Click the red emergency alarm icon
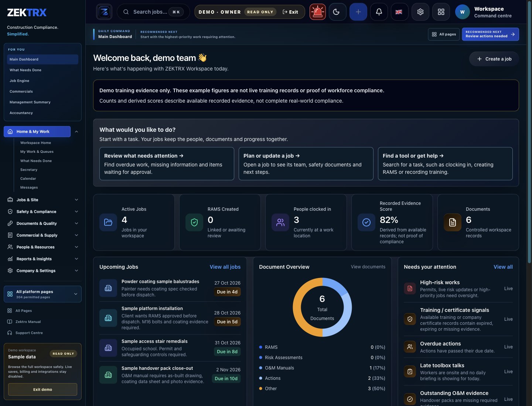This screenshot has width=532, height=406. pos(318,12)
